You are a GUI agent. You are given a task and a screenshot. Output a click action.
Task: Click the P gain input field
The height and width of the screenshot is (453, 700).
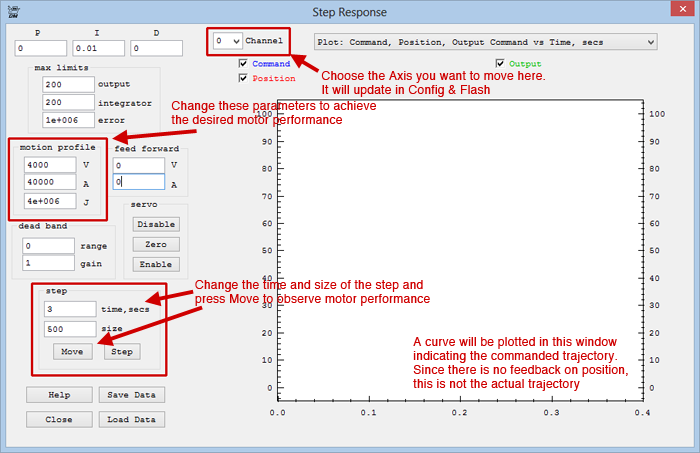click(x=40, y=48)
